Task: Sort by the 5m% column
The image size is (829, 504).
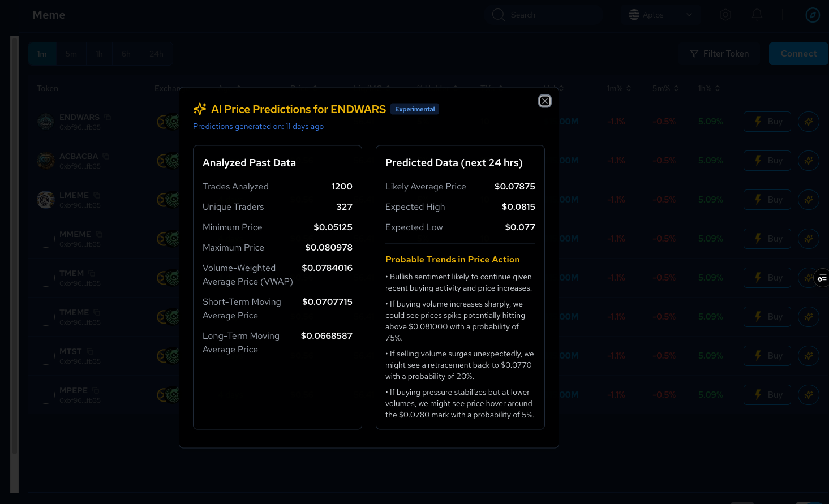Action: (x=676, y=88)
